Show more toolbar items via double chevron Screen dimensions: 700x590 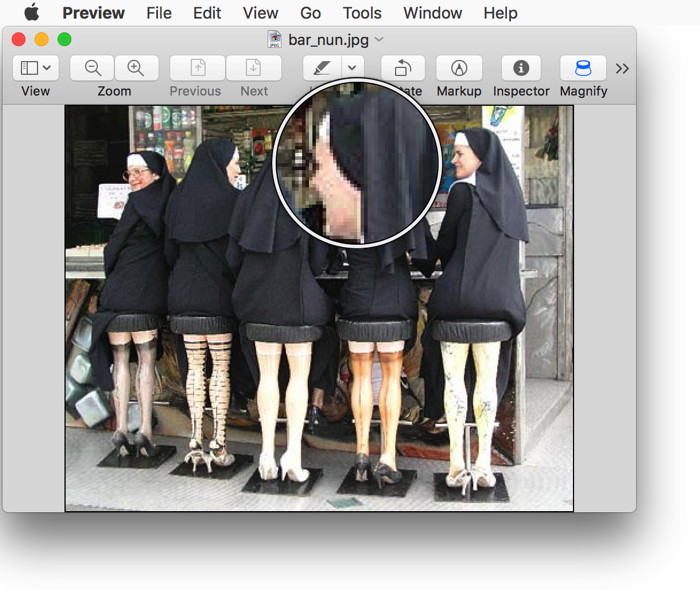(x=622, y=68)
